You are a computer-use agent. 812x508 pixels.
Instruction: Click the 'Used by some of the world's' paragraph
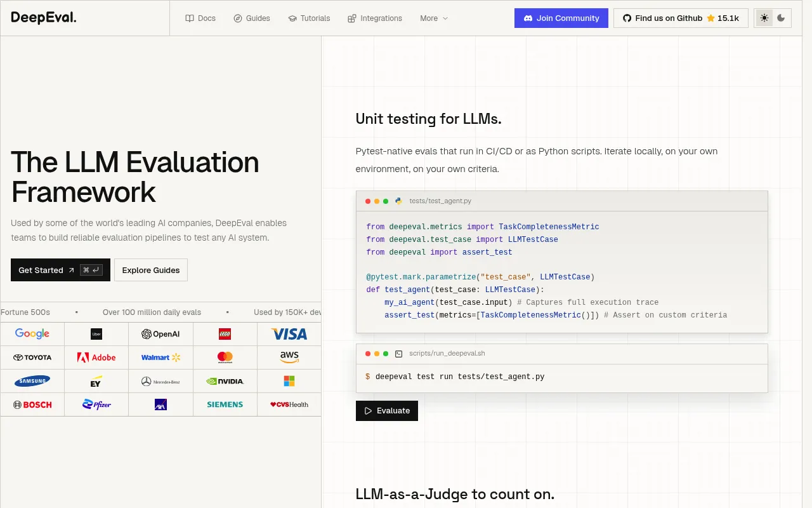coord(149,231)
